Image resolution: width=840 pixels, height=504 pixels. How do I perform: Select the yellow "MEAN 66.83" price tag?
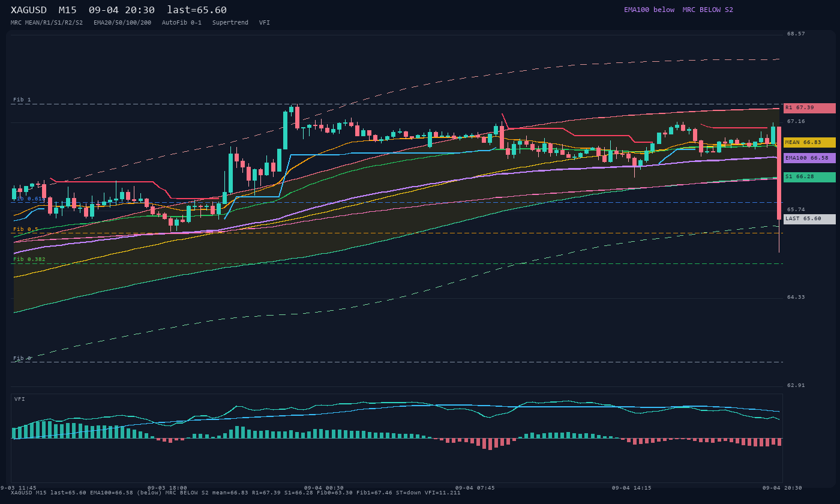(x=809, y=143)
